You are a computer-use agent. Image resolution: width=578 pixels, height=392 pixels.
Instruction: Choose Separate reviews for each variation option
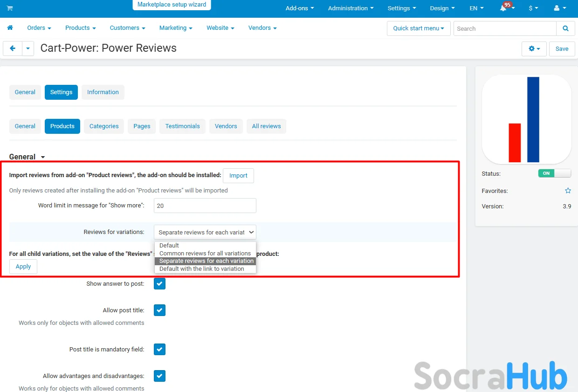click(205, 261)
